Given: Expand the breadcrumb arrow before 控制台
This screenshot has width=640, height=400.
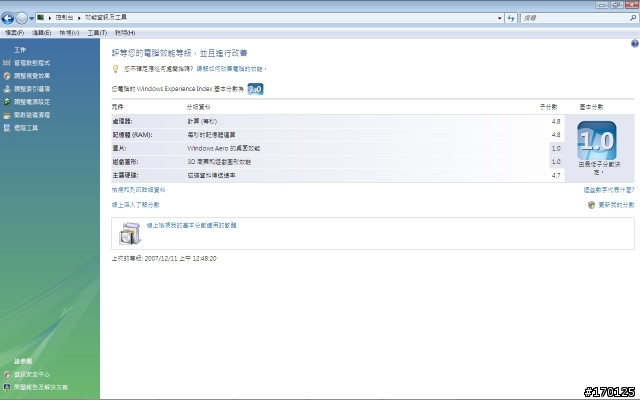Looking at the screenshot, I should coord(50,18).
